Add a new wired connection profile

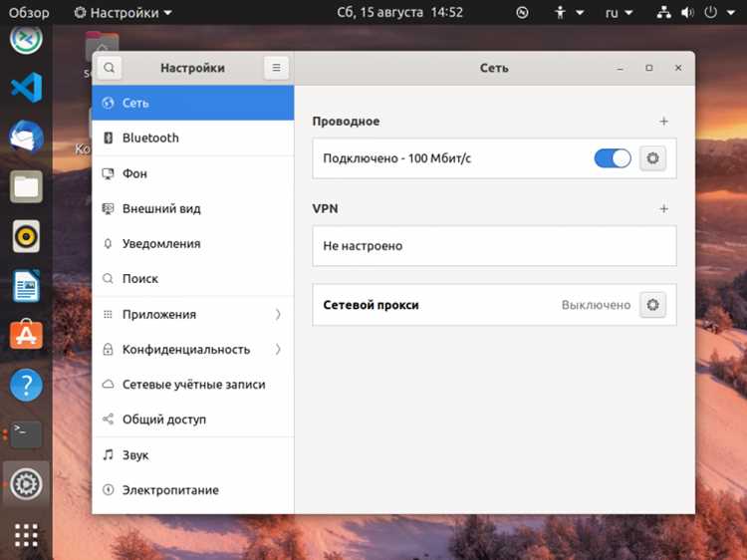pos(663,121)
